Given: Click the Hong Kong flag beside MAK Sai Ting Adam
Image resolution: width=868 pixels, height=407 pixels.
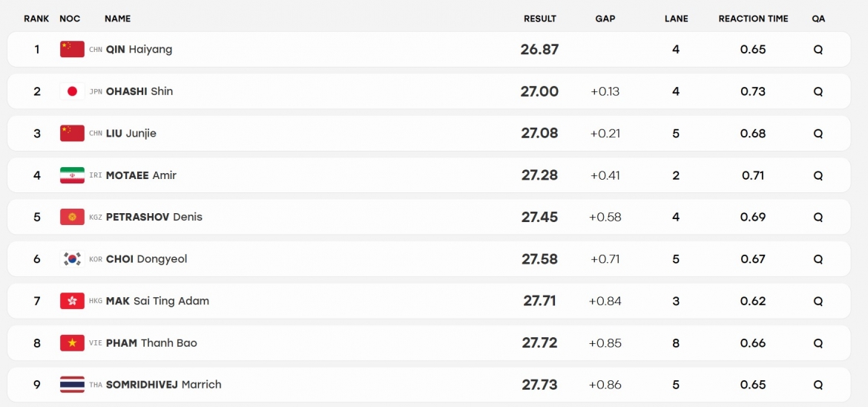Looking at the screenshot, I should coord(72,301).
